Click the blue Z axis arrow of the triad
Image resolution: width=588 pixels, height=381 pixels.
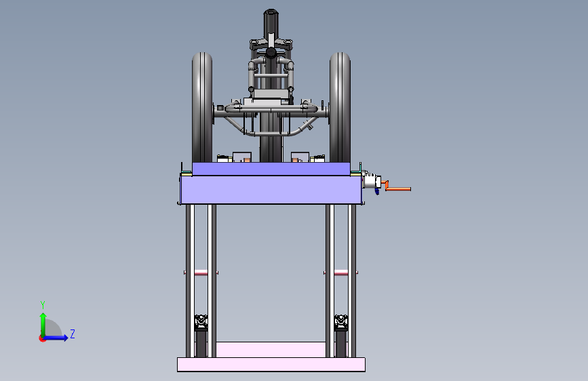tap(56, 338)
